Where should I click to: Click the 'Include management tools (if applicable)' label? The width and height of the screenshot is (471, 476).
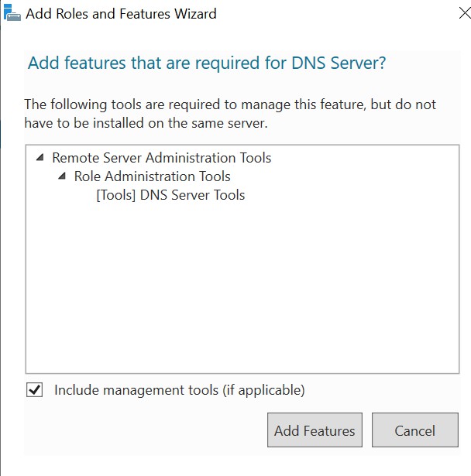point(179,390)
